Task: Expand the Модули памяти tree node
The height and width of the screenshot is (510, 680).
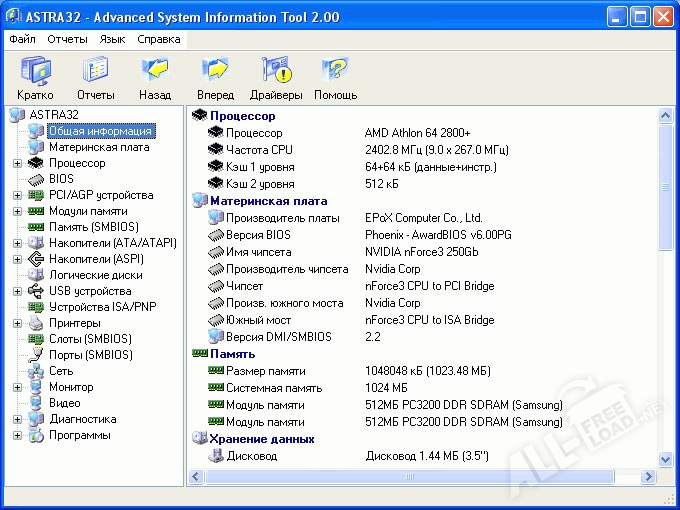Action: [17, 211]
